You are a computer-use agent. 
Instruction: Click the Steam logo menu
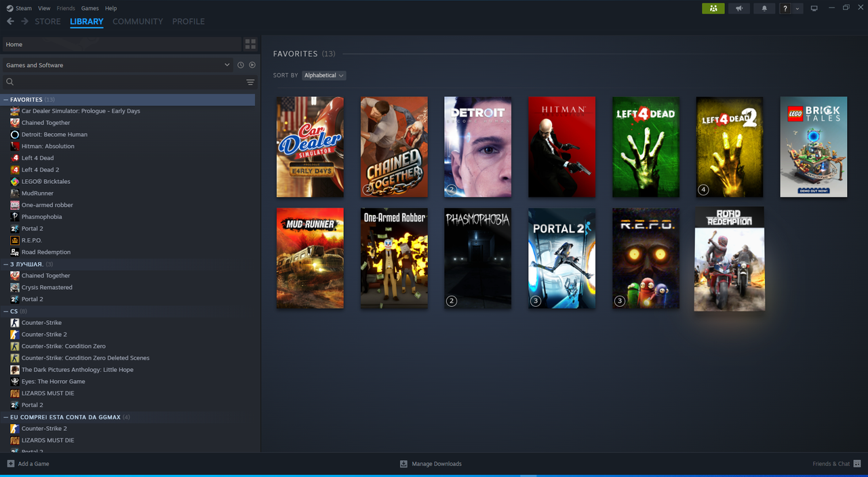[19, 8]
